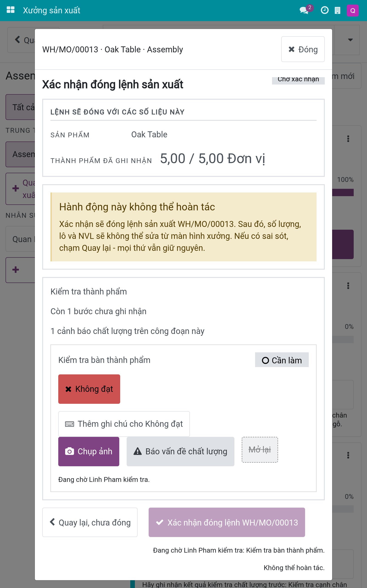Expand the top-right caret dropdown
Image resolution: width=367 pixels, height=588 pixels.
350,40
